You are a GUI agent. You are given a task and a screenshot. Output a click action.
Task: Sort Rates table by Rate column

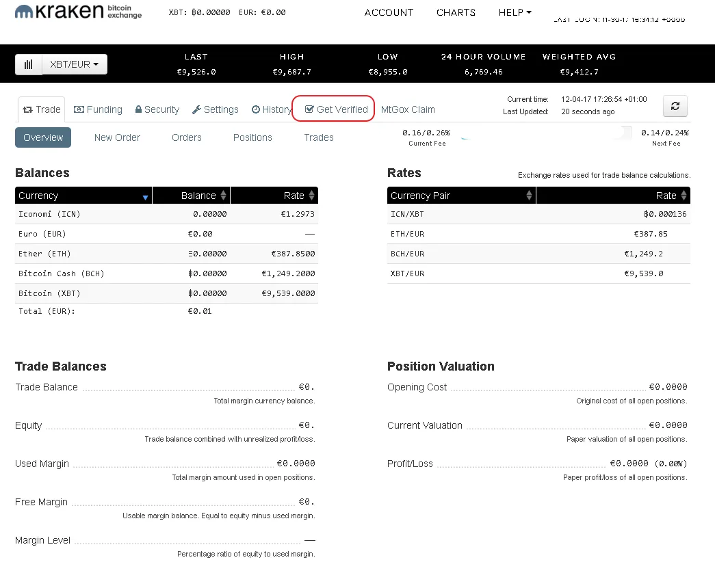point(613,196)
